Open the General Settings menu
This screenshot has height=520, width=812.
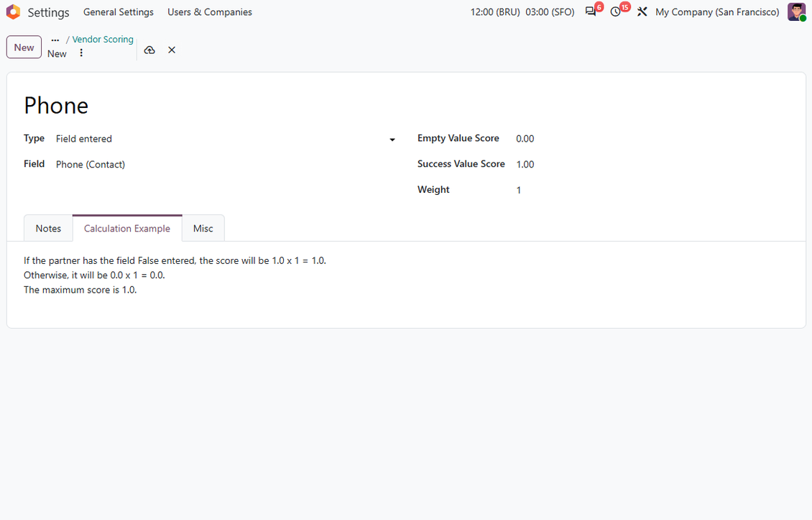tap(119, 12)
